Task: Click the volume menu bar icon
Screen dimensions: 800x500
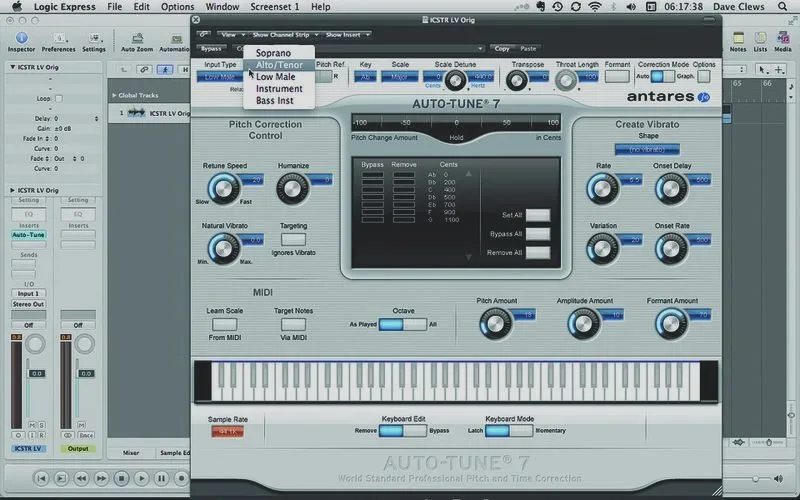Action: point(631,7)
